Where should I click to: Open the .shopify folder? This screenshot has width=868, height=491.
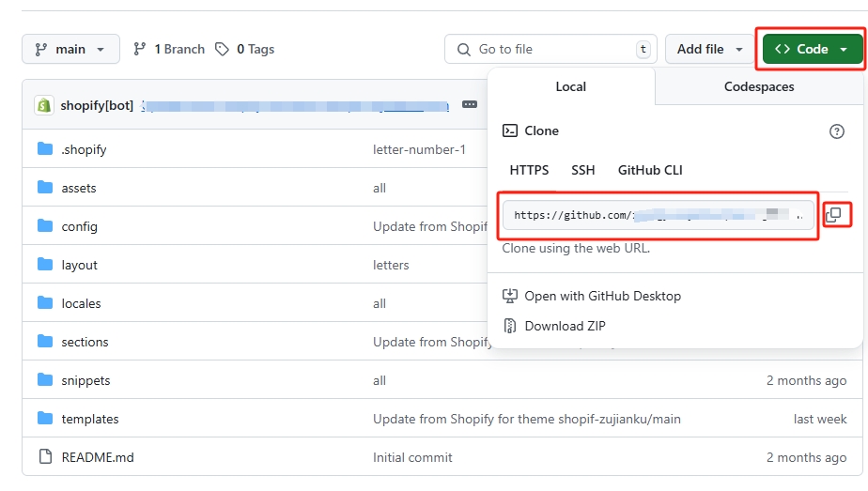pos(84,150)
